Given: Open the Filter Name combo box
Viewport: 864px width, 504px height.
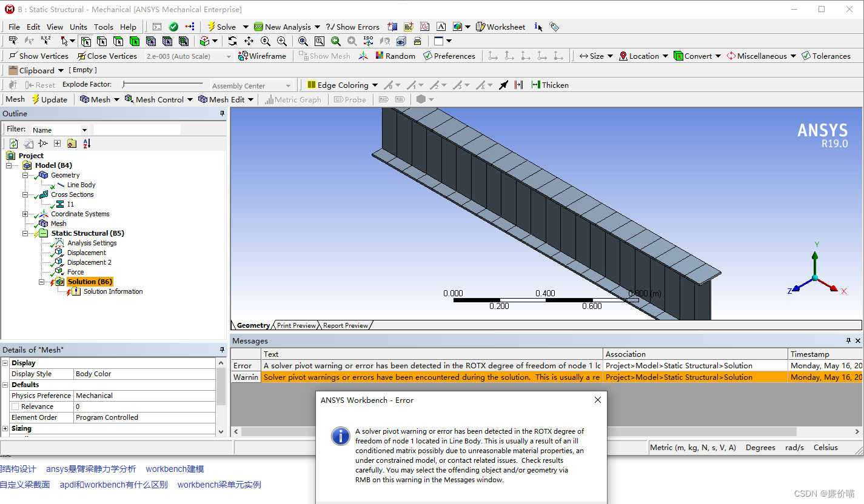Looking at the screenshot, I should [x=60, y=130].
